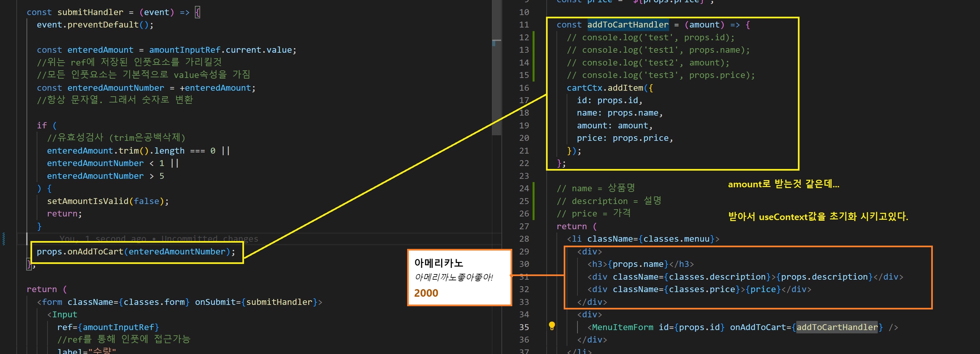The width and height of the screenshot is (980, 354).
Task: Click the yellow lightbulb code action icon
Action: click(x=552, y=326)
